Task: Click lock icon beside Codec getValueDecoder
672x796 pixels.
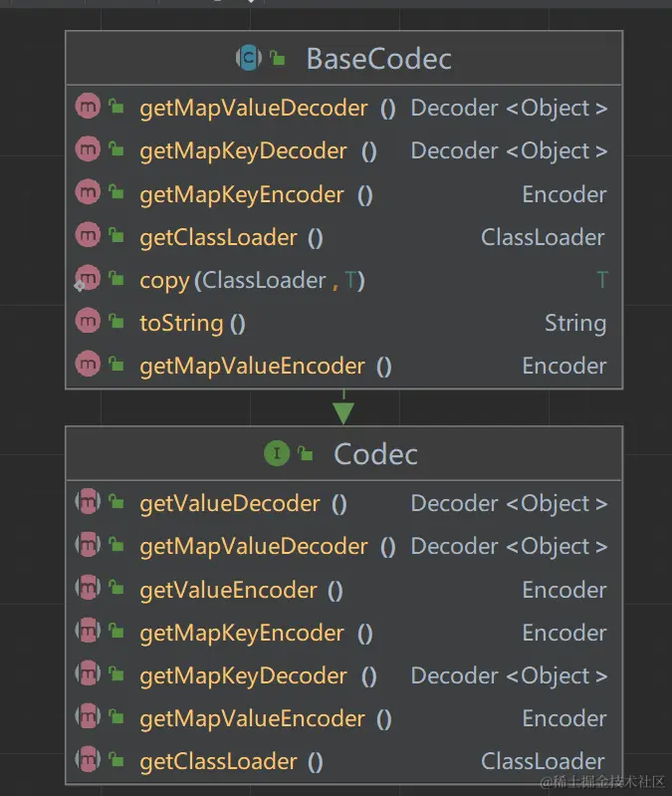Action: (116, 501)
